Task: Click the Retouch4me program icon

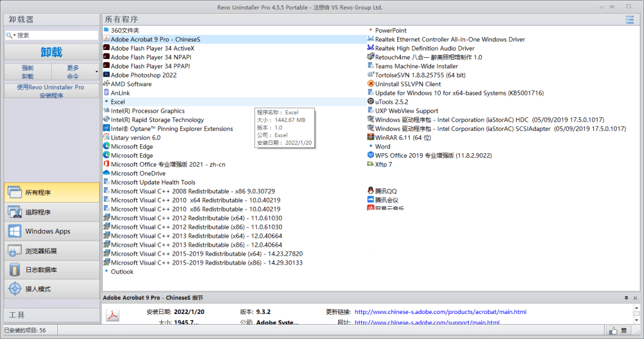Action: click(370, 57)
